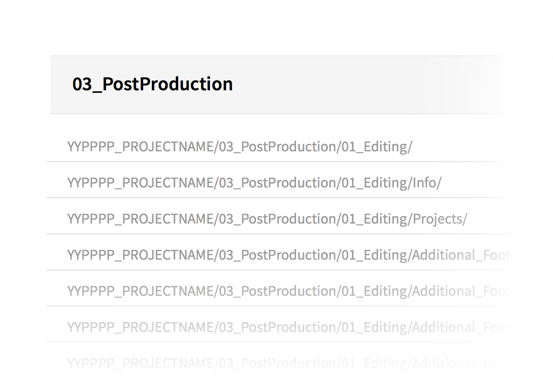
Task: Click 01_Editing at the end of the top path row
Action: 374,146
